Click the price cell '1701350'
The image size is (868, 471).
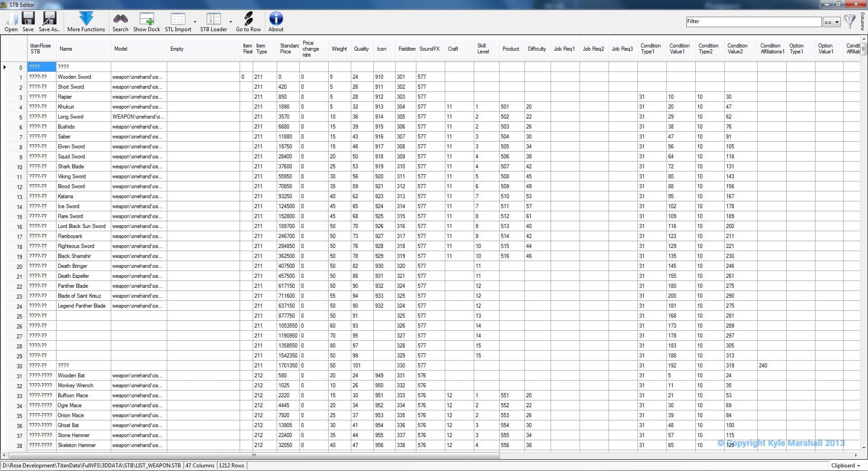coord(288,366)
